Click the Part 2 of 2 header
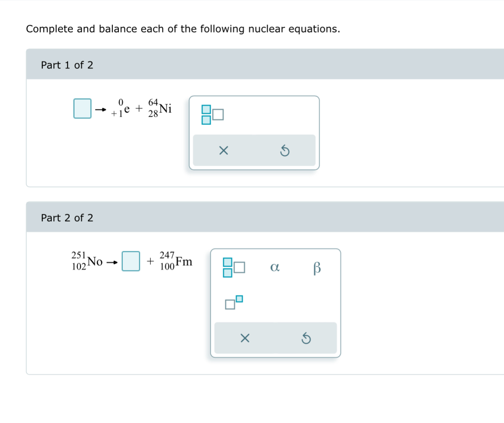This screenshot has width=504, height=423. [67, 218]
